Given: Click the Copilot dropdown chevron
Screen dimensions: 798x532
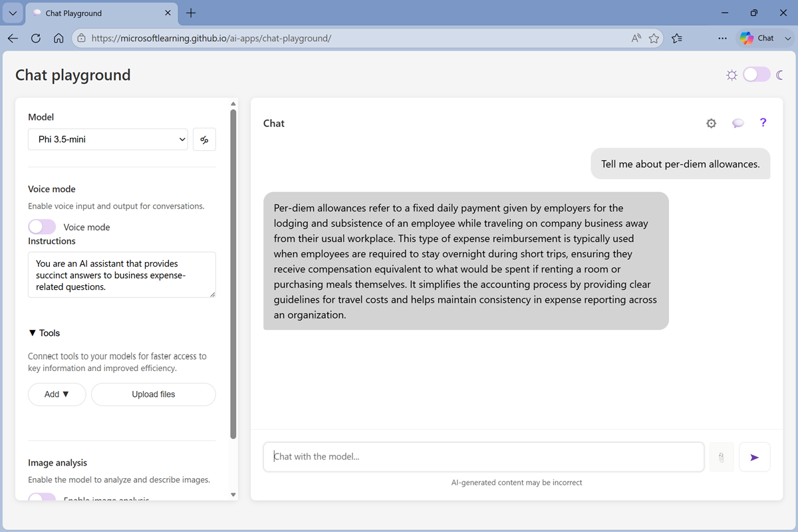Looking at the screenshot, I should point(788,39).
